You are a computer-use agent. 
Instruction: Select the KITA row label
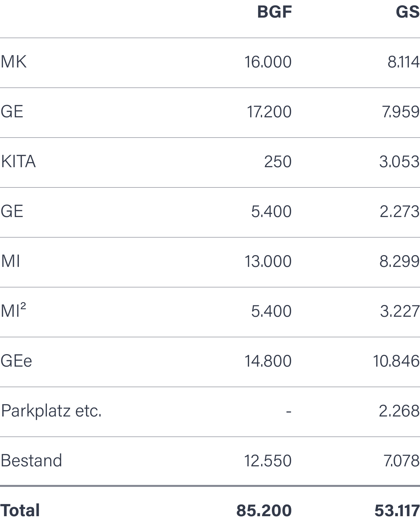pos(18,161)
